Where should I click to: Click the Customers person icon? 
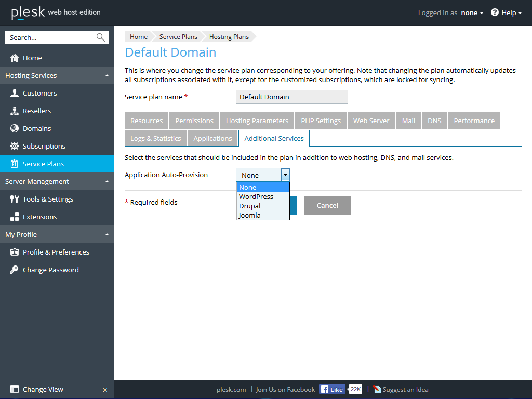pos(14,93)
